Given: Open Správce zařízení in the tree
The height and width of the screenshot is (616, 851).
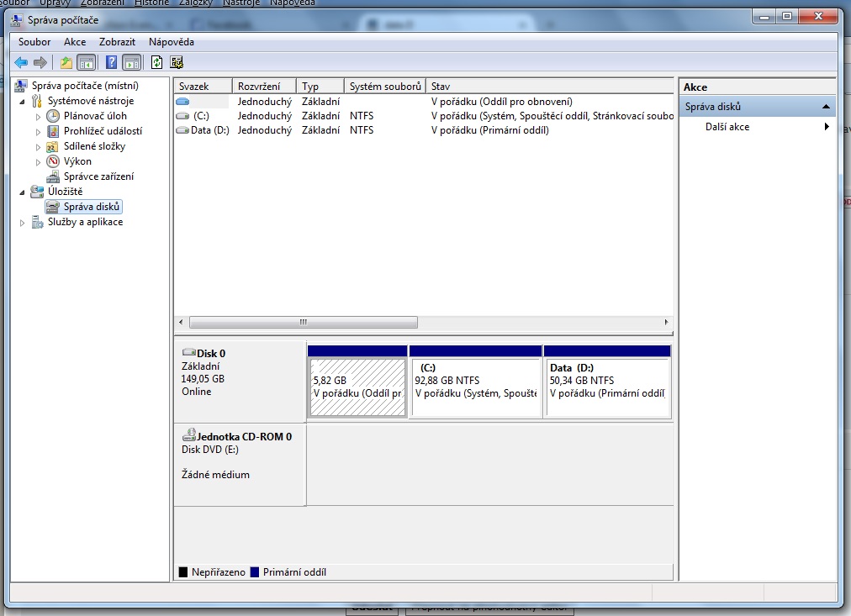Looking at the screenshot, I should point(98,176).
